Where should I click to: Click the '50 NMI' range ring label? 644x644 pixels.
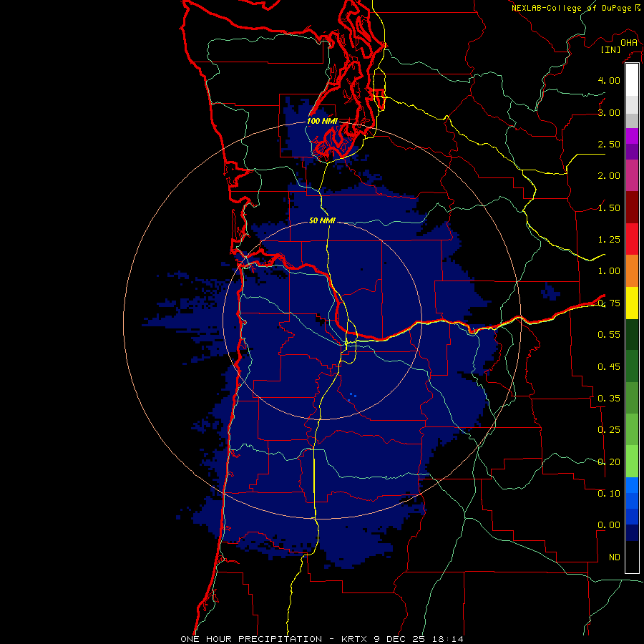click(x=322, y=220)
